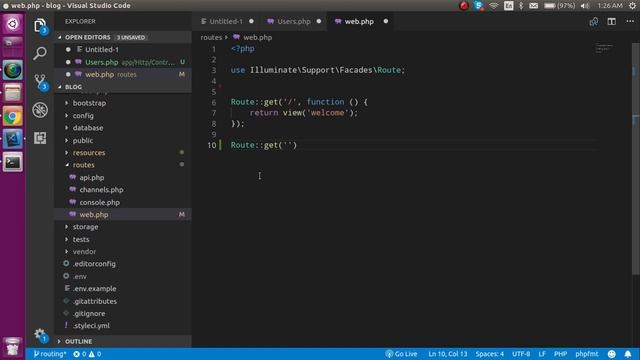Click the errors and warnings counter
640x360 pixels.
click(87, 354)
